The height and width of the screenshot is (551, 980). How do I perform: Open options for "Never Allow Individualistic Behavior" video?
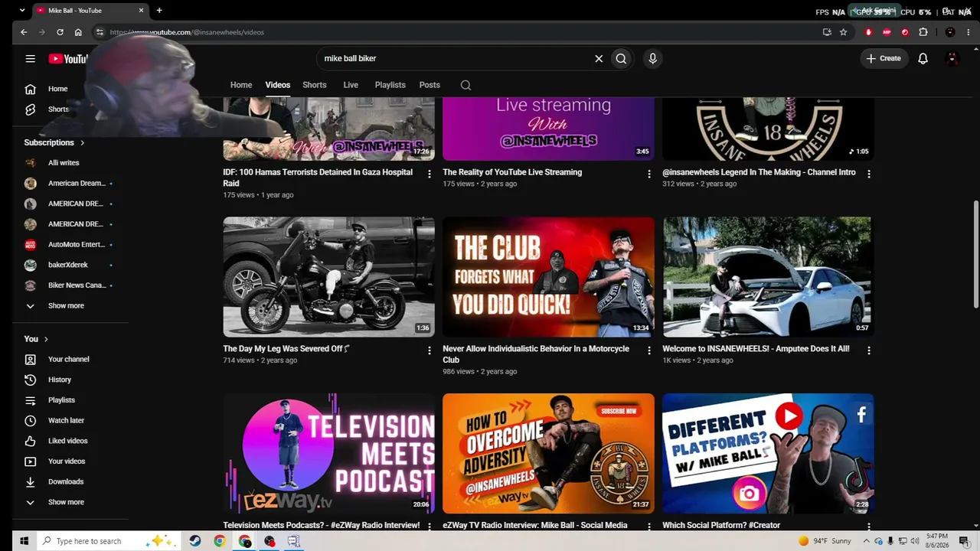pos(649,350)
